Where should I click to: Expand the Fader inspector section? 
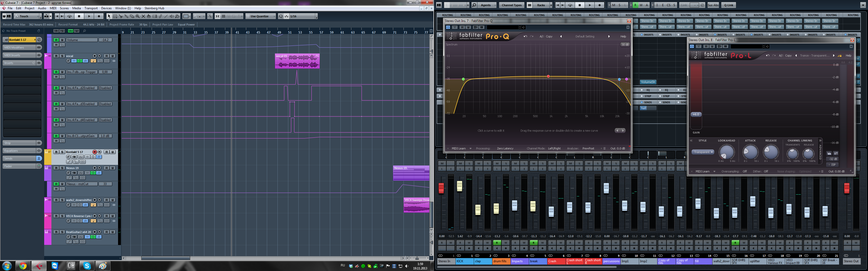[x=22, y=166]
